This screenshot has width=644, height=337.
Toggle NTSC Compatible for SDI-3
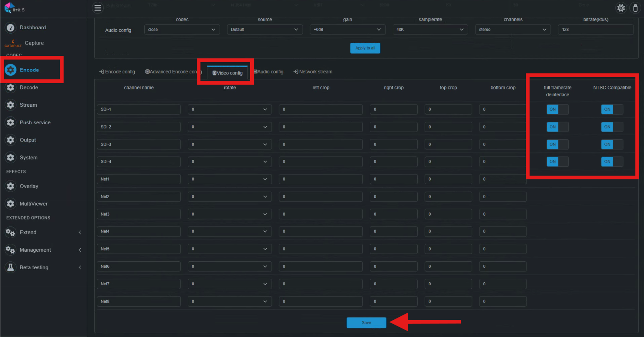[x=612, y=144]
